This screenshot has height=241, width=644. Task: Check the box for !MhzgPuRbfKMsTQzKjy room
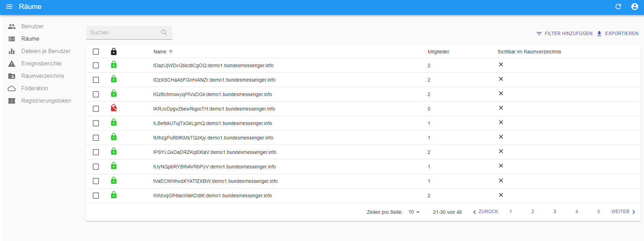tap(96, 138)
